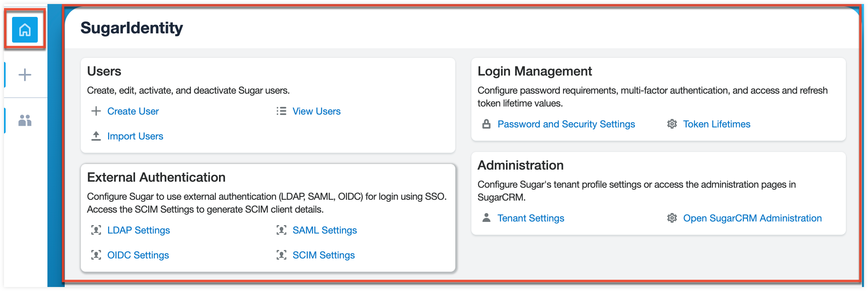This screenshot has height=291, width=868.
Task: Click the icon beside OIDC Settings
Action: tap(96, 255)
